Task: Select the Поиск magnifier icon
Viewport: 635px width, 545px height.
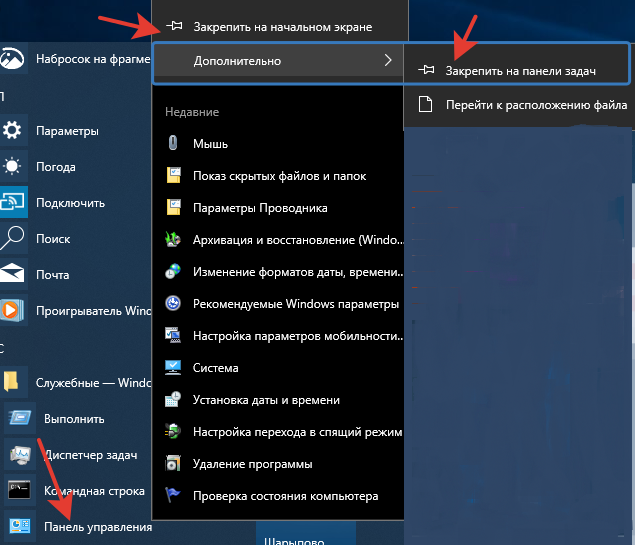Action: 12,238
